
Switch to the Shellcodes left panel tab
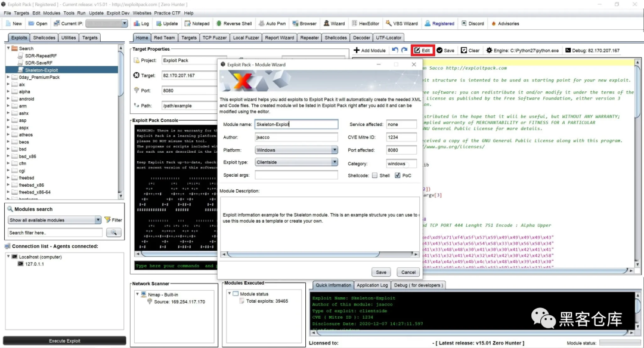pos(44,38)
